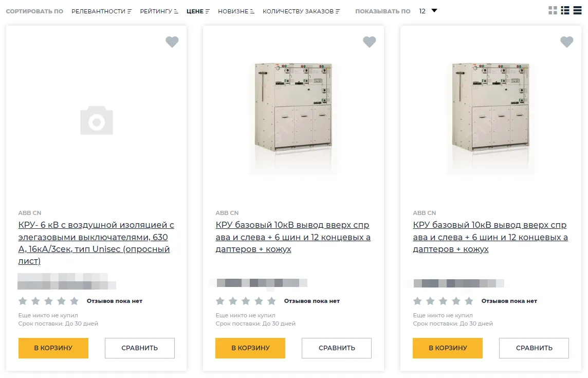Sort products by Цене
The height and width of the screenshot is (378, 588).
198,11
